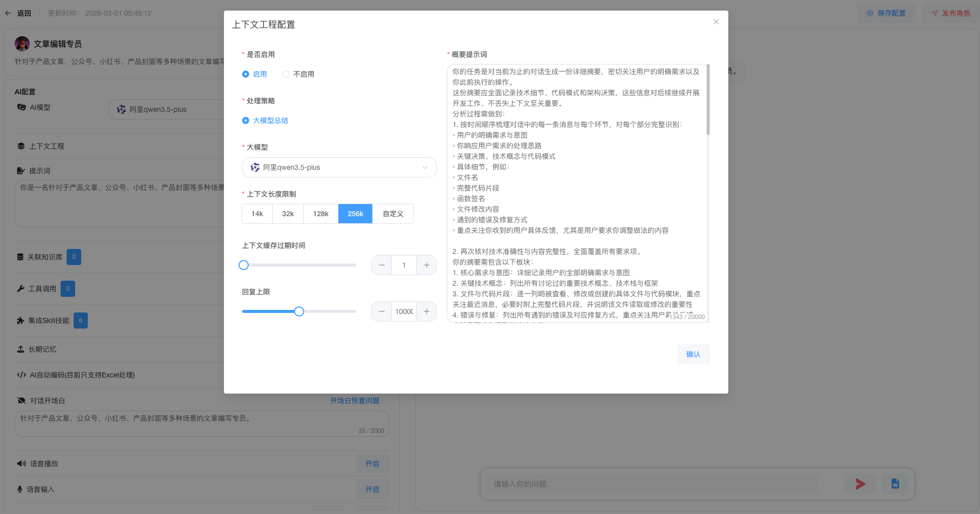Select the 32k context length option
Screen dimensions: 980x514
click(287, 214)
